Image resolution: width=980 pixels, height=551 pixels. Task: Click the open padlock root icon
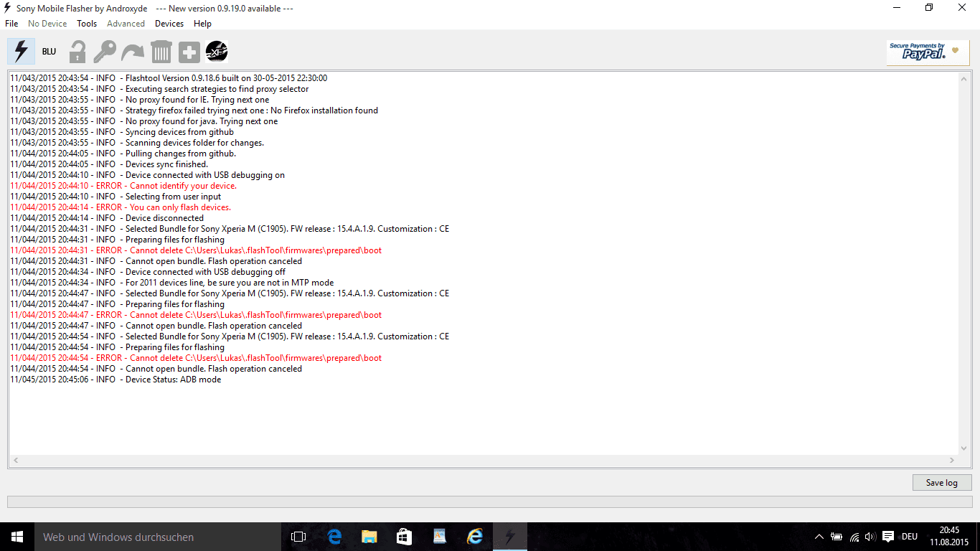coord(77,52)
